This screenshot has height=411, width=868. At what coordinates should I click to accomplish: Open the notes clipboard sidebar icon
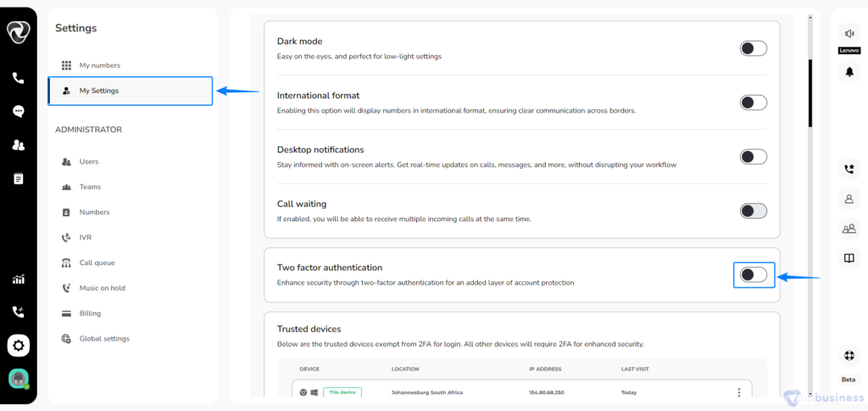click(x=19, y=179)
